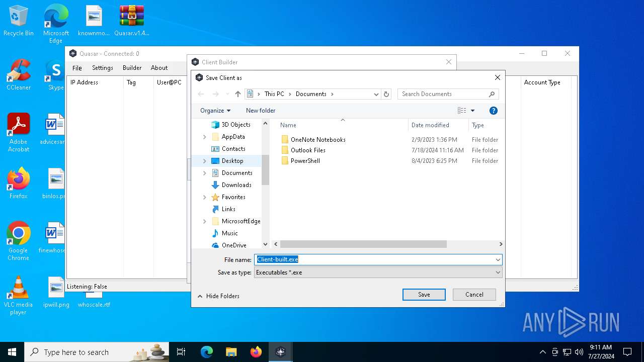Cancel the Save Client as dialog
Screen dimensions: 644x362
pyautogui.click(x=474, y=295)
